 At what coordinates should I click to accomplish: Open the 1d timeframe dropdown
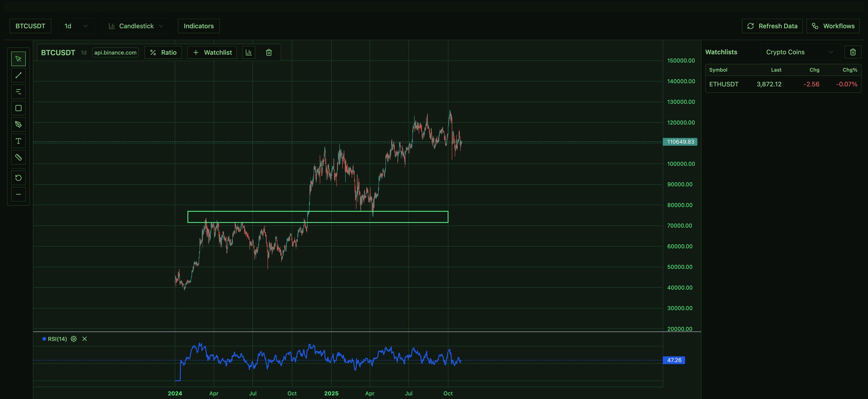coord(76,26)
